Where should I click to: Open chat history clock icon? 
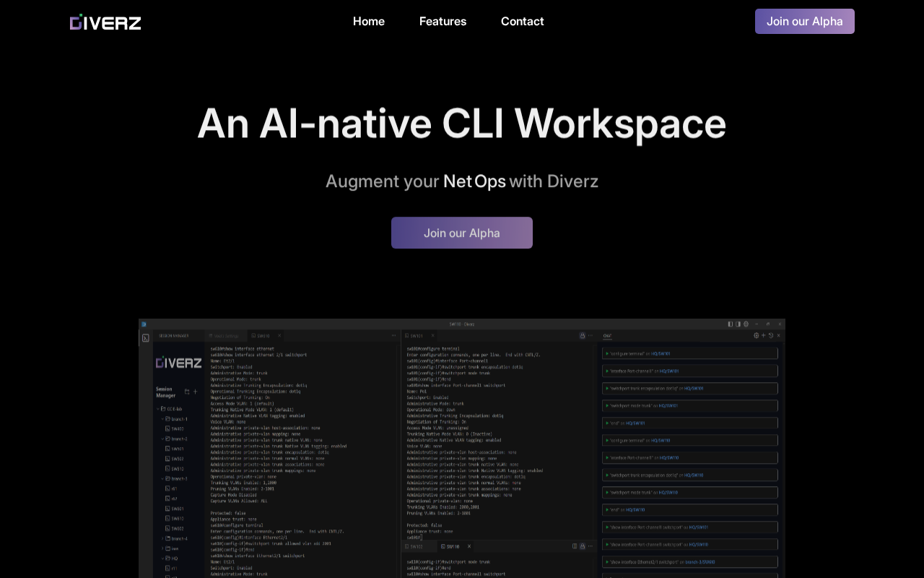click(771, 335)
